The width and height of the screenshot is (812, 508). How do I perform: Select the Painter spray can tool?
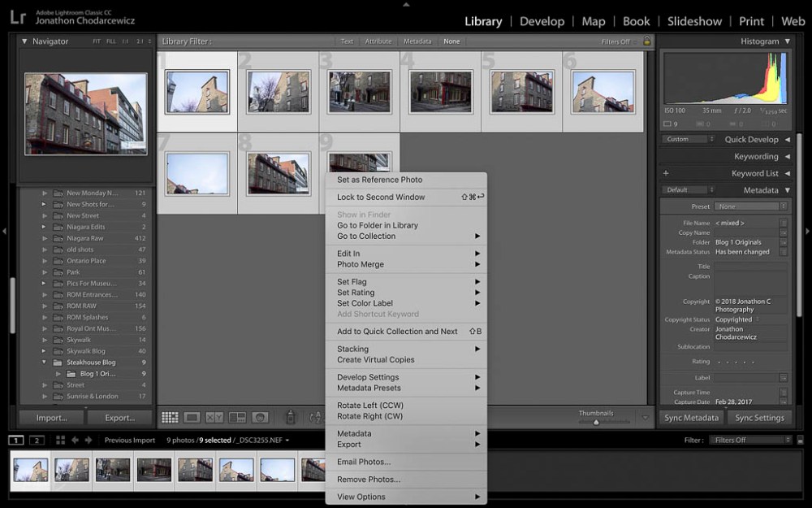[289, 417]
